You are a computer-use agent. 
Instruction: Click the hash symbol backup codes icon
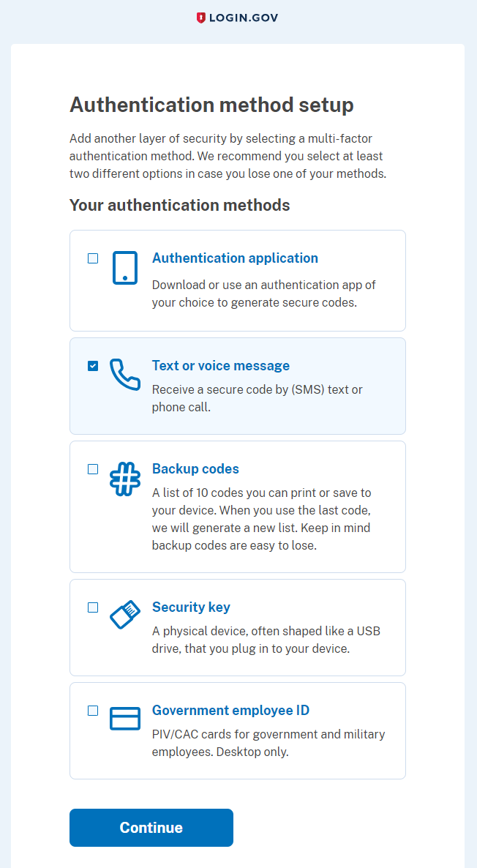124,479
